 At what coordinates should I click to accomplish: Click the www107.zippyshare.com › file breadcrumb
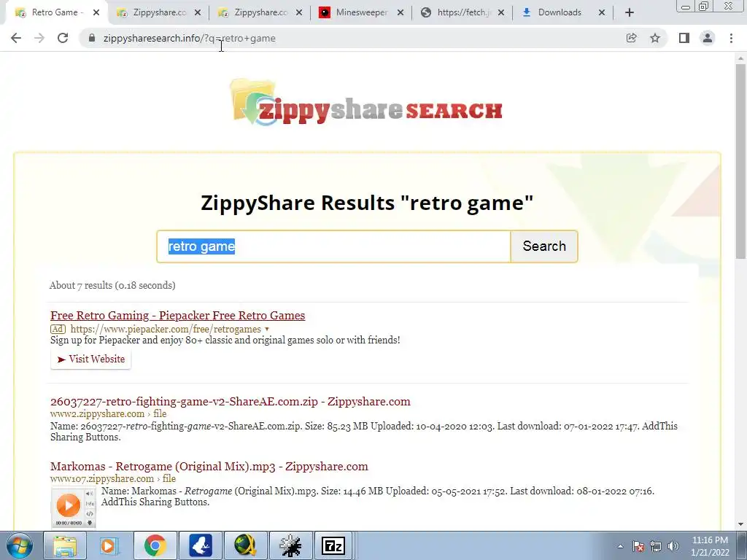click(113, 478)
